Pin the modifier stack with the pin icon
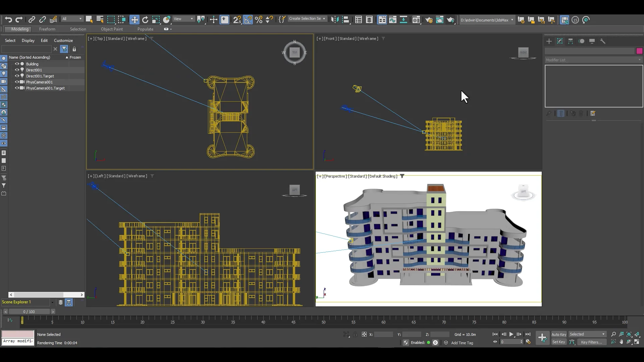 coord(549,113)
